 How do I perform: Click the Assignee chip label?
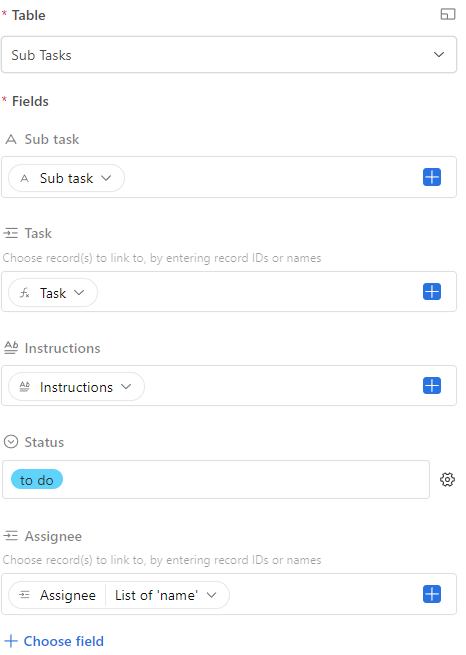click(68, 595)
